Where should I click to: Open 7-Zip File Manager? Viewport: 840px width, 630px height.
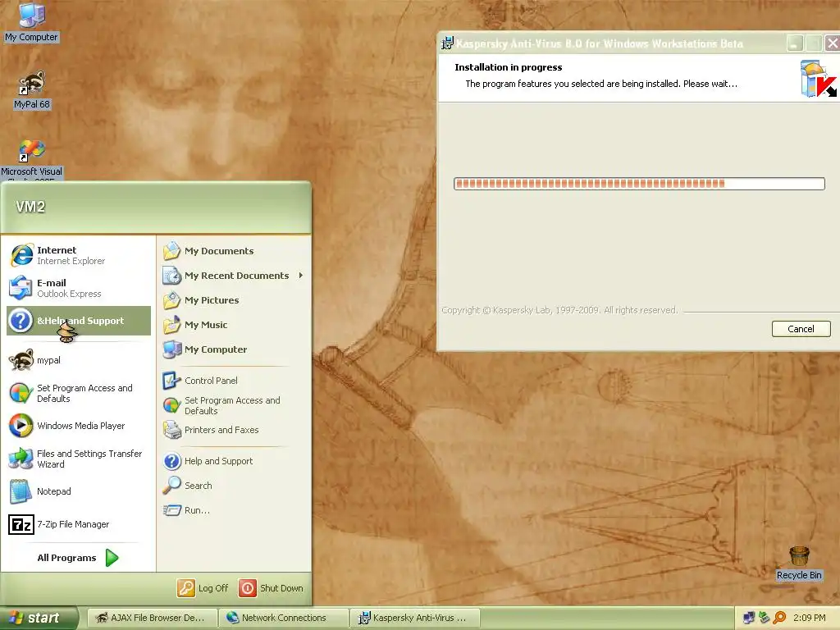(79, 524)
